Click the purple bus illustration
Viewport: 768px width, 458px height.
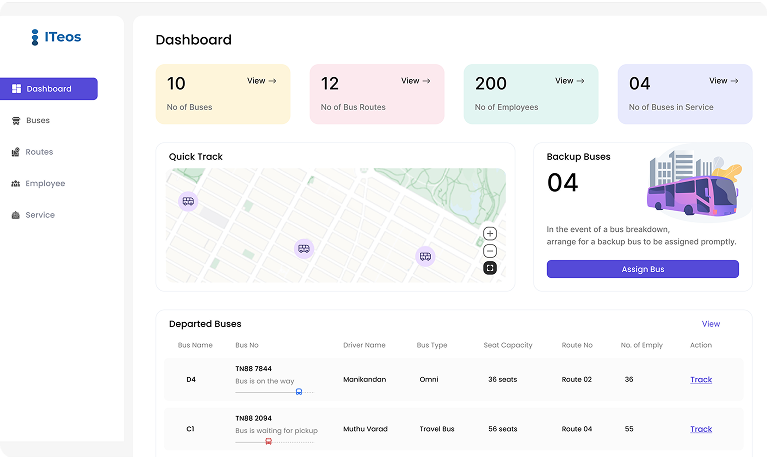[693, 196]
